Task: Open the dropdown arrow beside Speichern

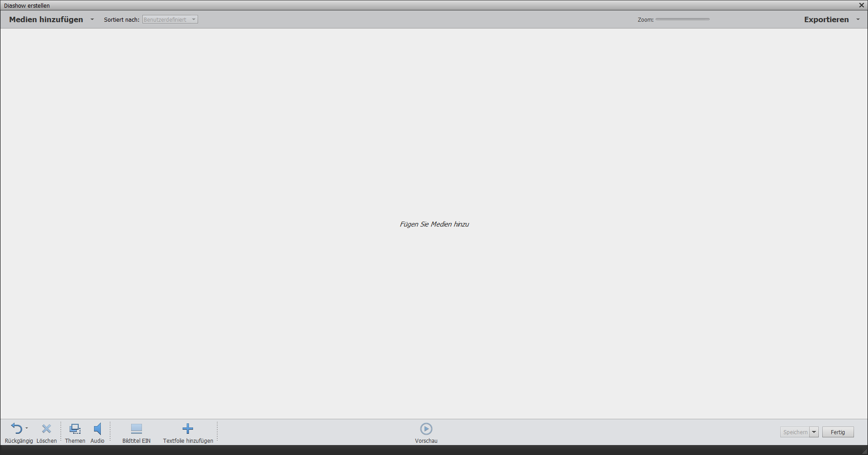Action: tap(814, 432)
